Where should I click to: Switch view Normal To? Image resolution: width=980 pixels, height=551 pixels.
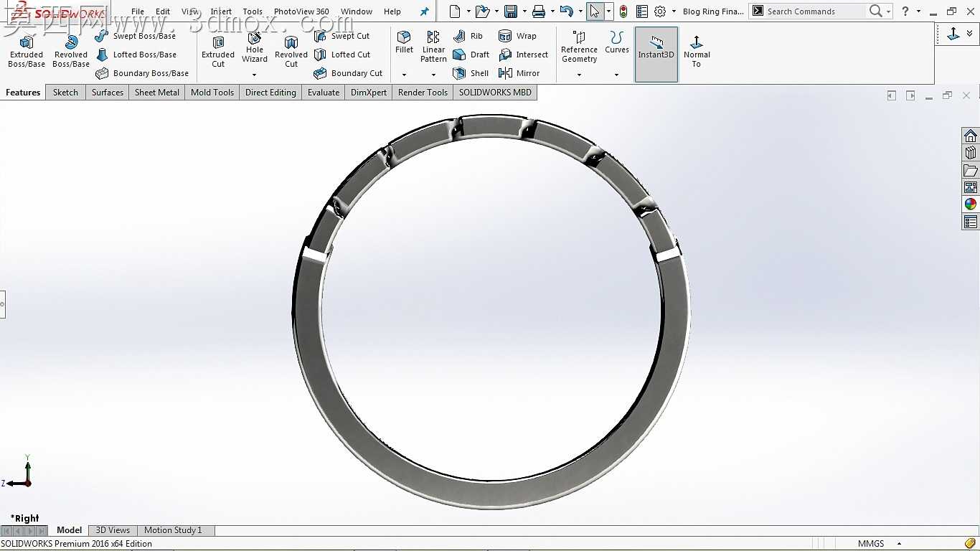tap(697, 51)
